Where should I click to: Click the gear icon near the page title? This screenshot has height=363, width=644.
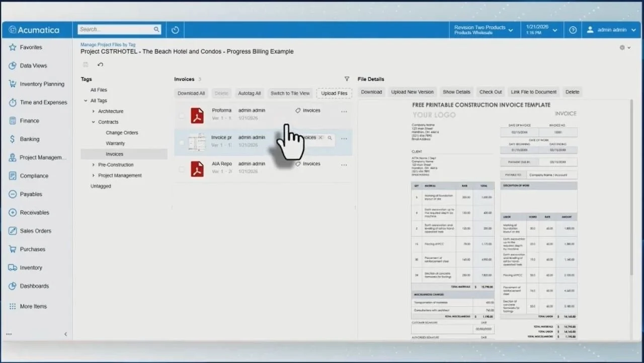coord(621,47)
